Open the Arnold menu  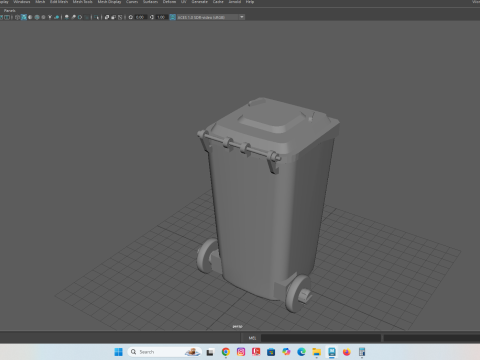pos(235,2)
